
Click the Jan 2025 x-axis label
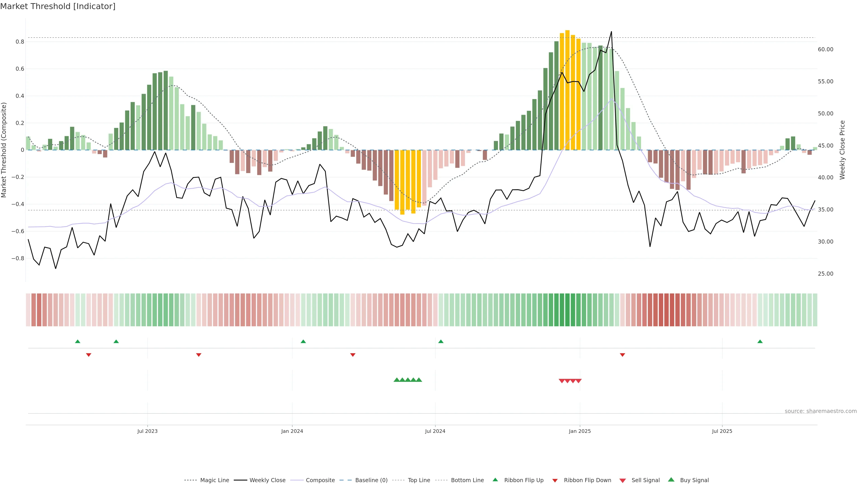tap(580, 431)
